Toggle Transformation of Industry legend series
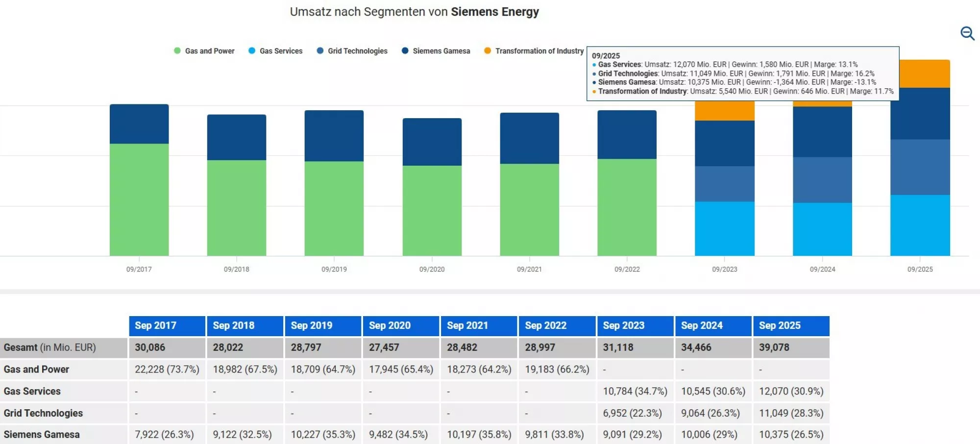The image size is (980, 444). pyautogui.click(x=534, y=51)
